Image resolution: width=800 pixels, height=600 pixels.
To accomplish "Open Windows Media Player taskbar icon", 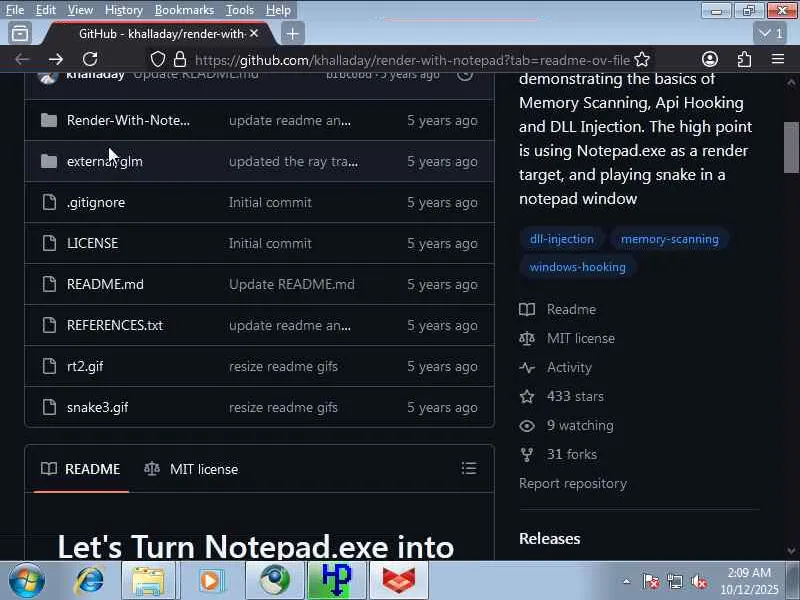I will coord(210,581).
